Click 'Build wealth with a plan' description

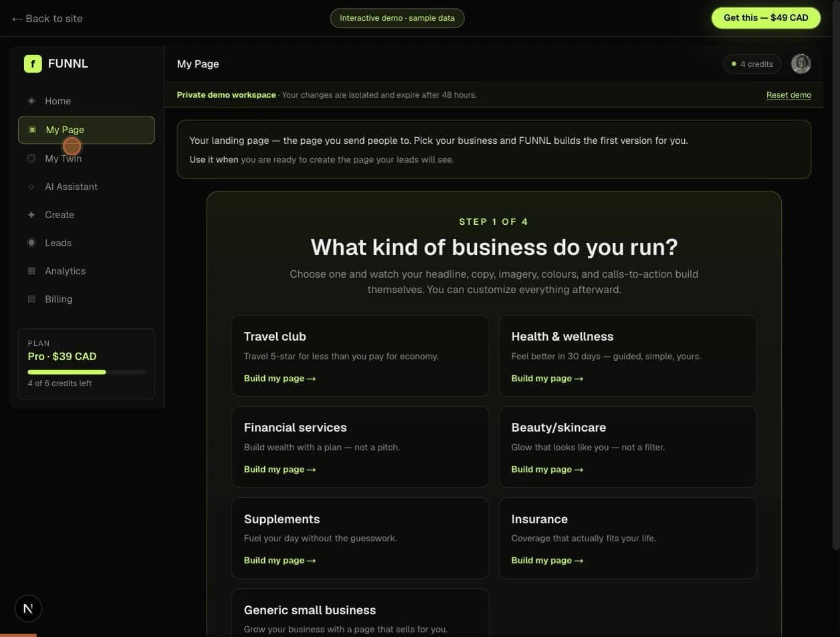click(322, 448)
